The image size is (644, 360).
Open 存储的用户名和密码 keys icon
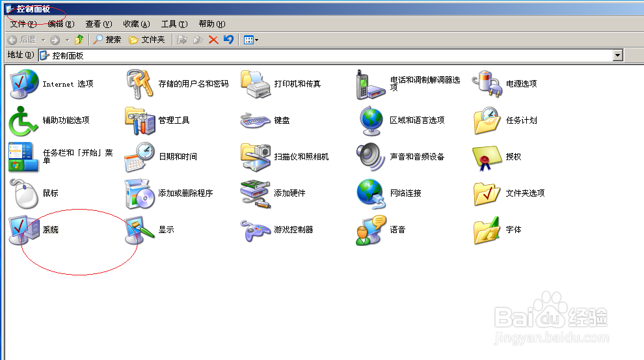click(140, 84)
